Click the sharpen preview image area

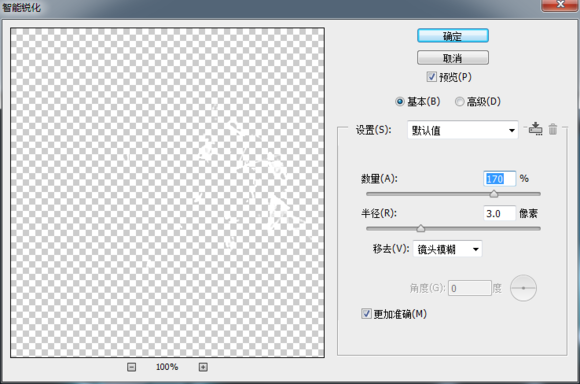tap(168, 192)
